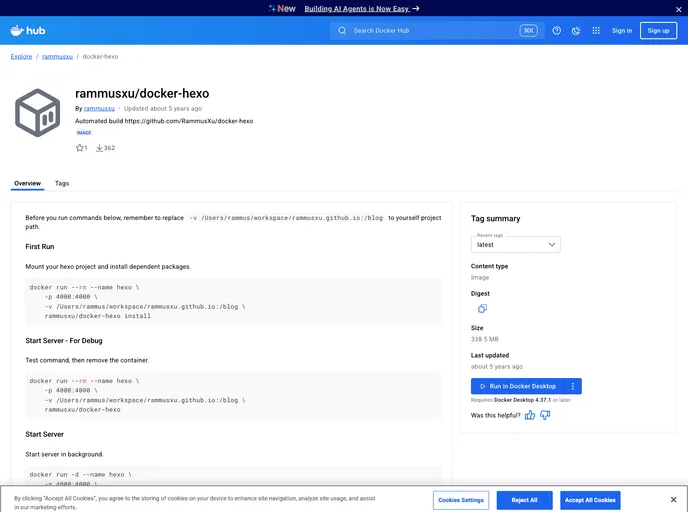
Task: Close the top announcement banner
Action: 678,9
